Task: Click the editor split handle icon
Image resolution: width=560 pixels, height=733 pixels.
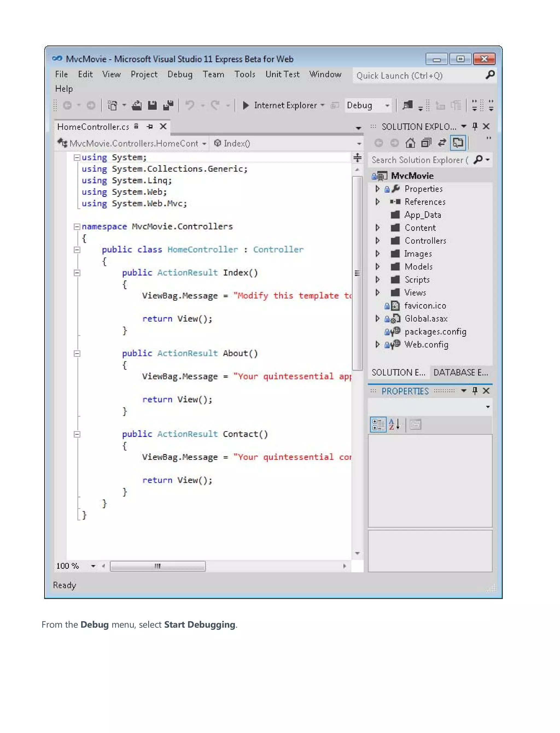Action: click(x=357, y=158)
